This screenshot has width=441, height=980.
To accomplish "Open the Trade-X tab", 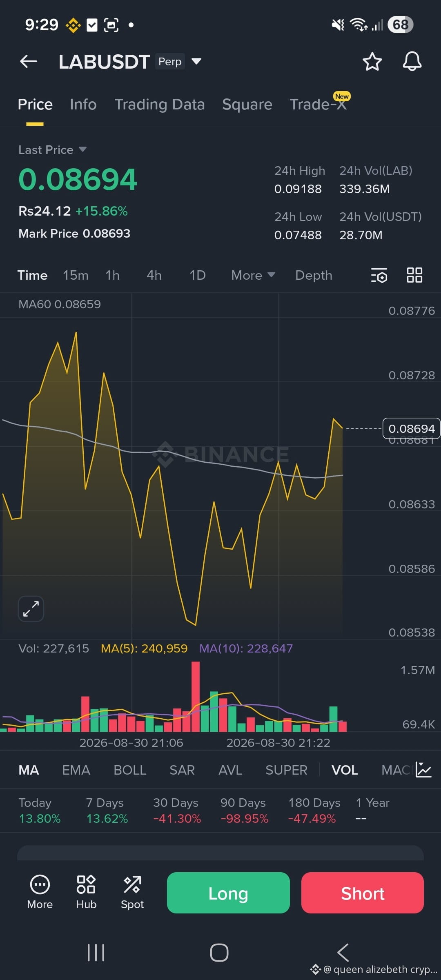I will (x=318, y=105).
